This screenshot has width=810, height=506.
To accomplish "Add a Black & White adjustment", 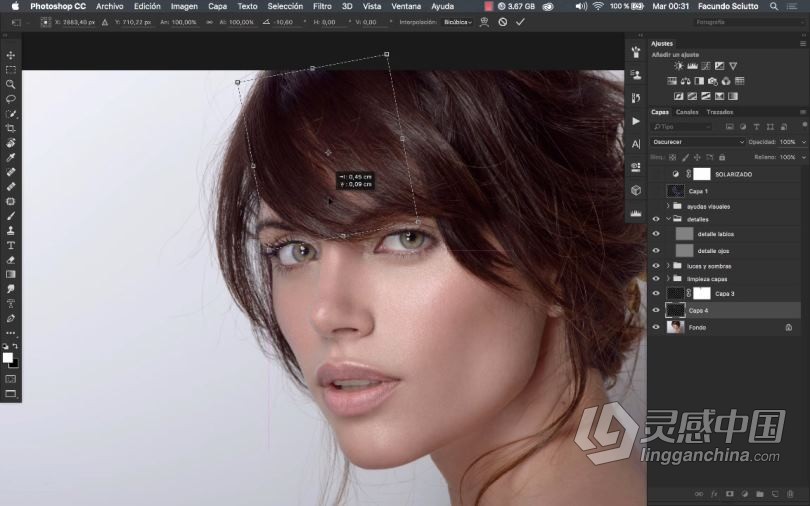I will coord(699,81).
